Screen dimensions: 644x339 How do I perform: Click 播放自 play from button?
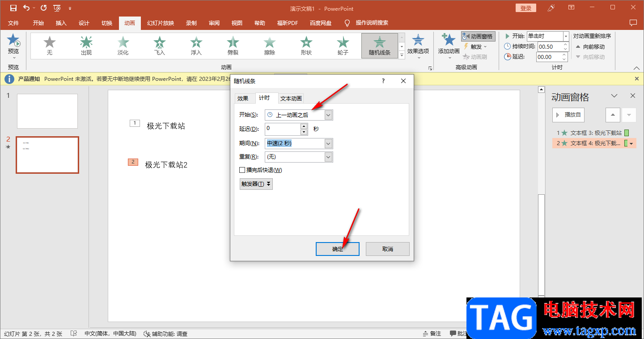(568, 115)
